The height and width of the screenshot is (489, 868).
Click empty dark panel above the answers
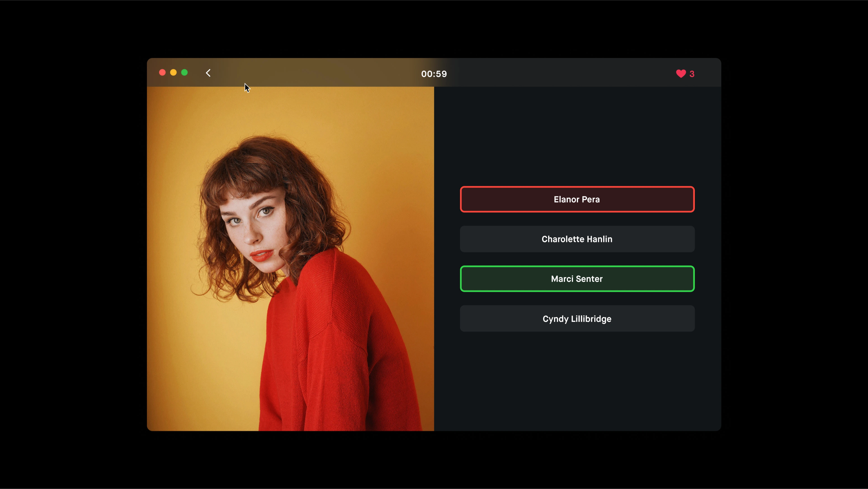[x=577, y=135]
